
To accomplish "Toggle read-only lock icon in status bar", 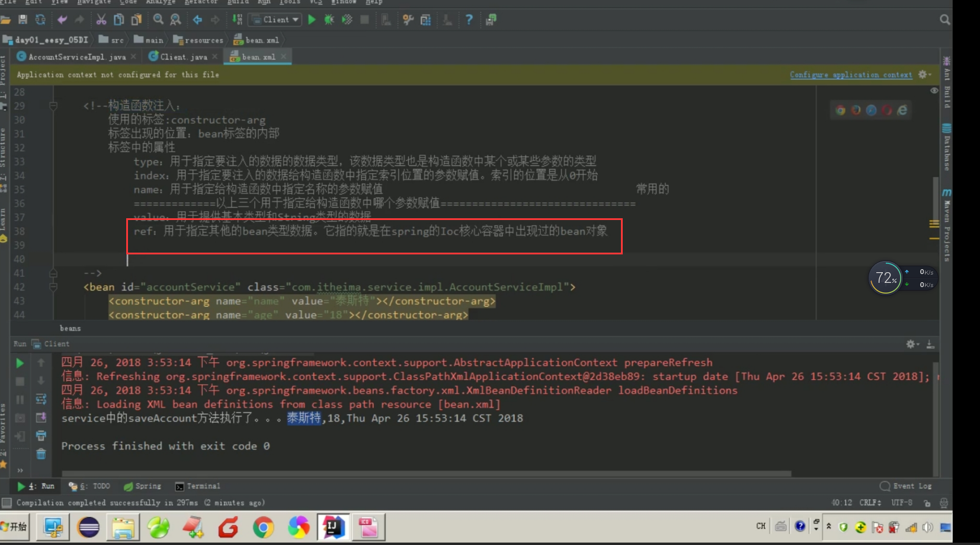I will 927,503.
